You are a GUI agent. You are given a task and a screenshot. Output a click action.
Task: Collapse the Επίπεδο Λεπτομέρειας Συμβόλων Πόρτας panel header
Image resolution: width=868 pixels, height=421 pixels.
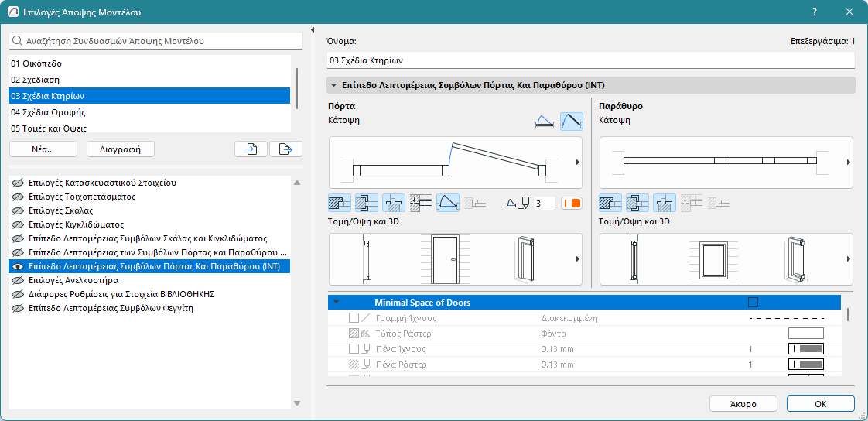pos(333,84)
